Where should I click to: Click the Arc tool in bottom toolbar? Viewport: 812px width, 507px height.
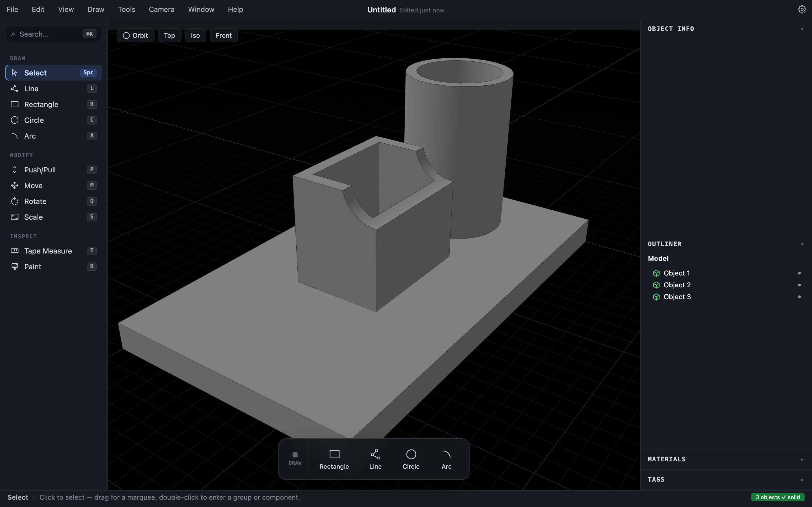[446, 459]
